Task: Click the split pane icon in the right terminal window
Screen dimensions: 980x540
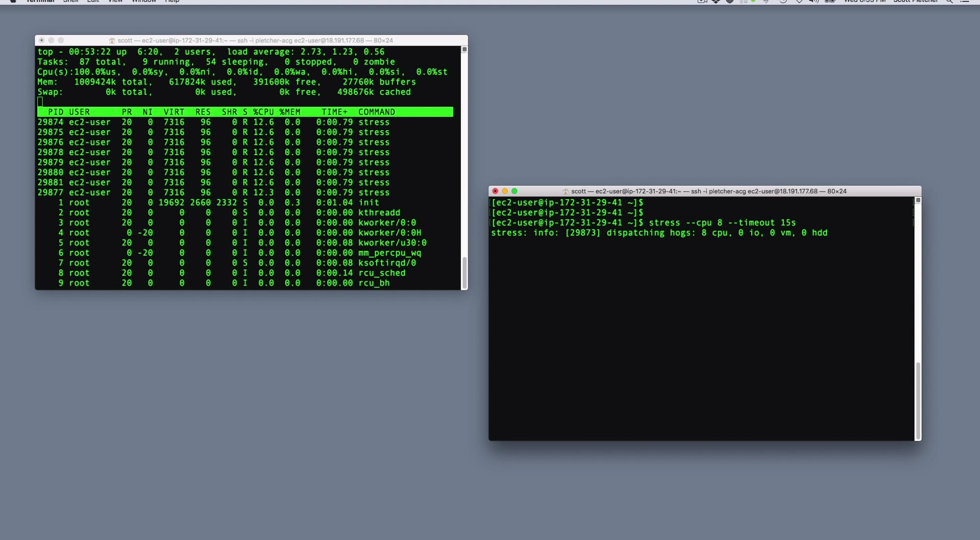Action: pyautogui.click(x=918, y=201)
